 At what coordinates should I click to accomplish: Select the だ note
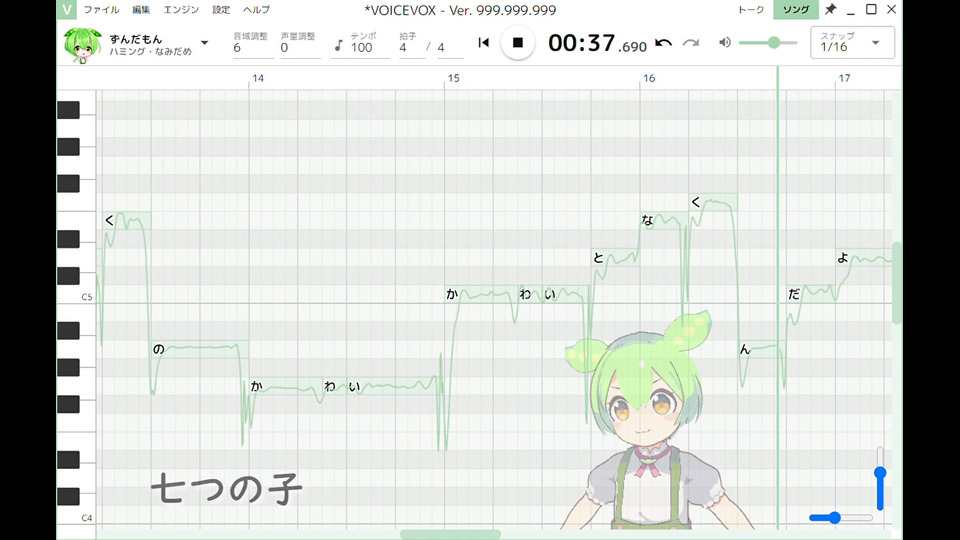811,294
